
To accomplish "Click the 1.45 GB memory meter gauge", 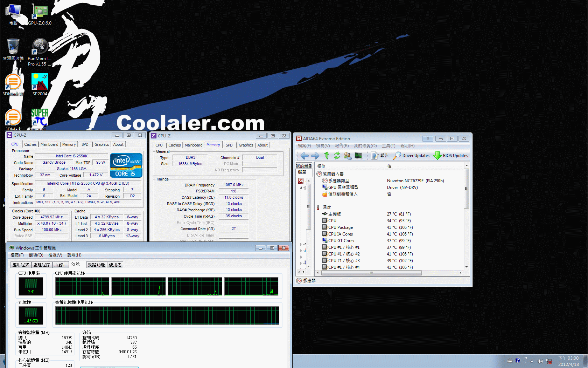I will [31, 315].
